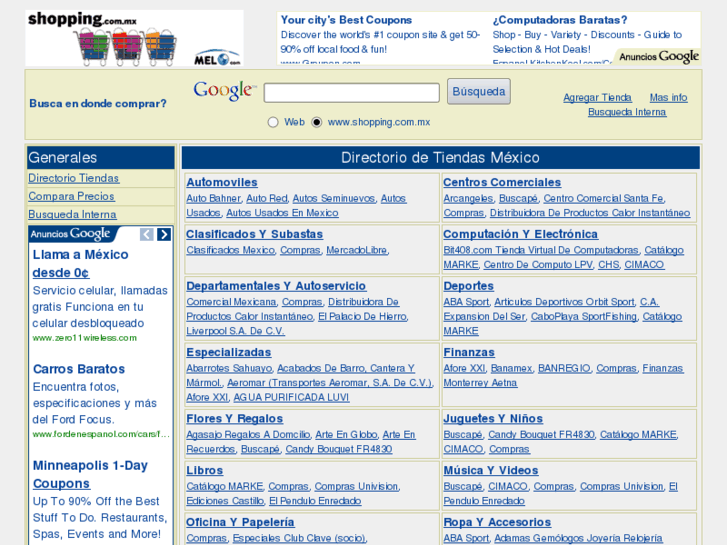The width and height of the screenshot is (727, 545).
Task: Open the Carros Baratos ad title
Action: [x=79, y=369]
